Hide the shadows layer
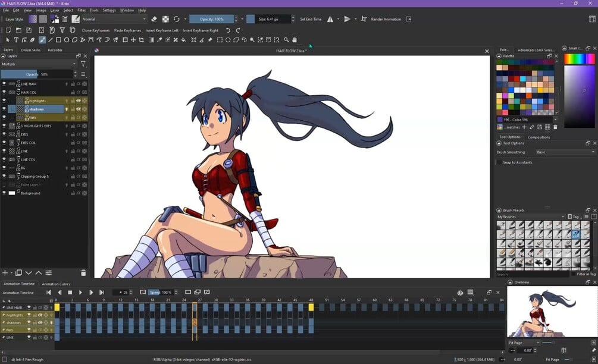This screenshot has height=364, width=598. (x=4, y=109)
